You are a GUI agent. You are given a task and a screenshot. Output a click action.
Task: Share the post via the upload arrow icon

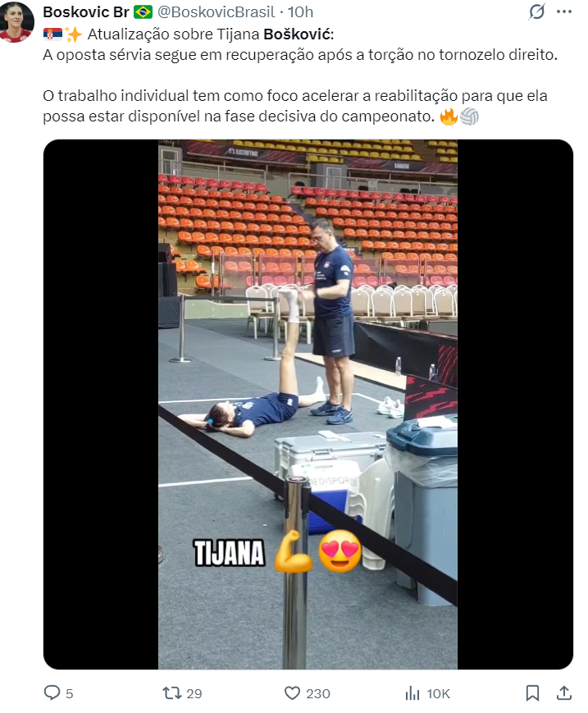564,693
